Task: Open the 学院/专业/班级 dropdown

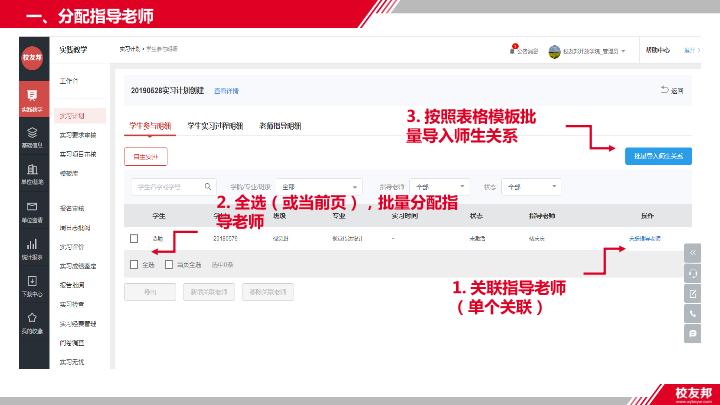Action: 304,186
